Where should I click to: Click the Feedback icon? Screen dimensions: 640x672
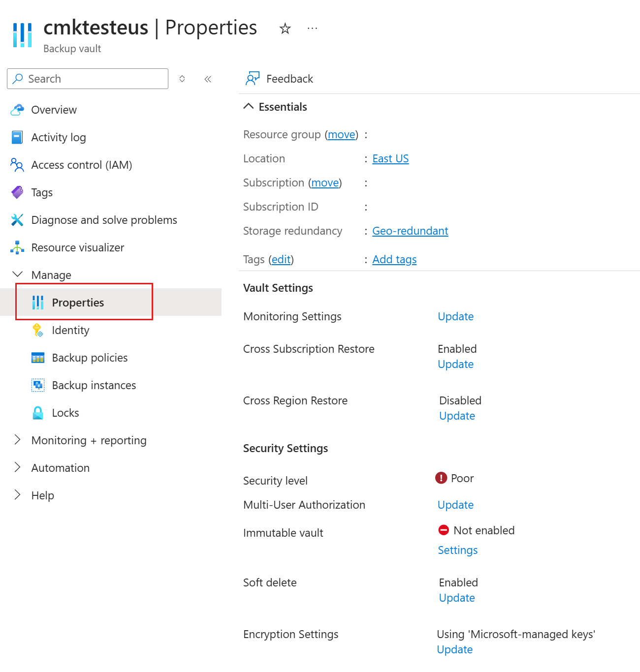pos(253,79)
